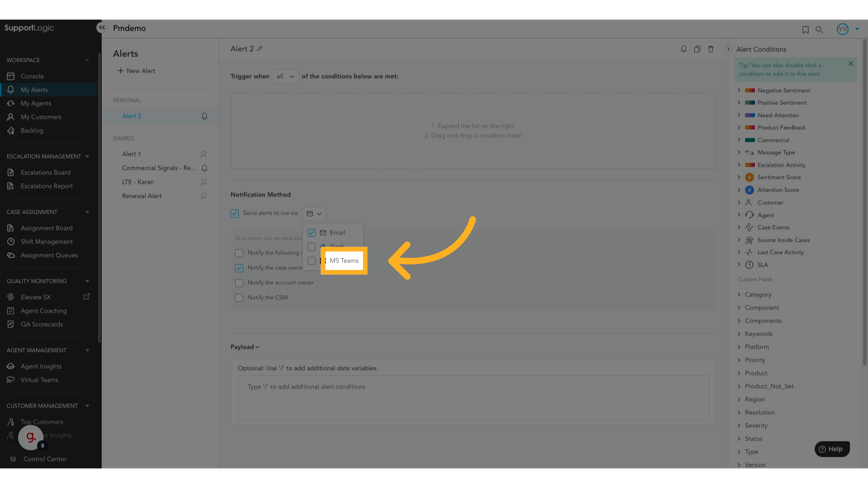The image size is (868, 488).
Task: Click the payload alert conditions text field
Action: (x=473, y=397)
